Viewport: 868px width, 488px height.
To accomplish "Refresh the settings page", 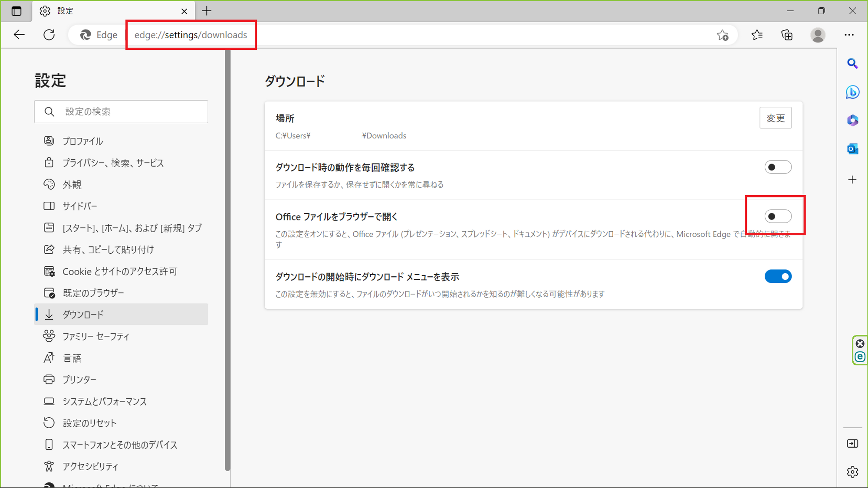I will click(x=49, y=35).
